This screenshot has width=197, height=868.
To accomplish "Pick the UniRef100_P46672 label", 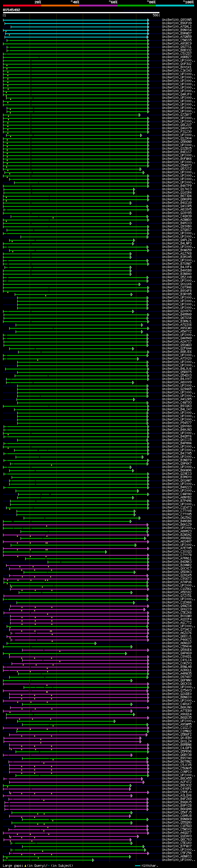I will (177, 640).
